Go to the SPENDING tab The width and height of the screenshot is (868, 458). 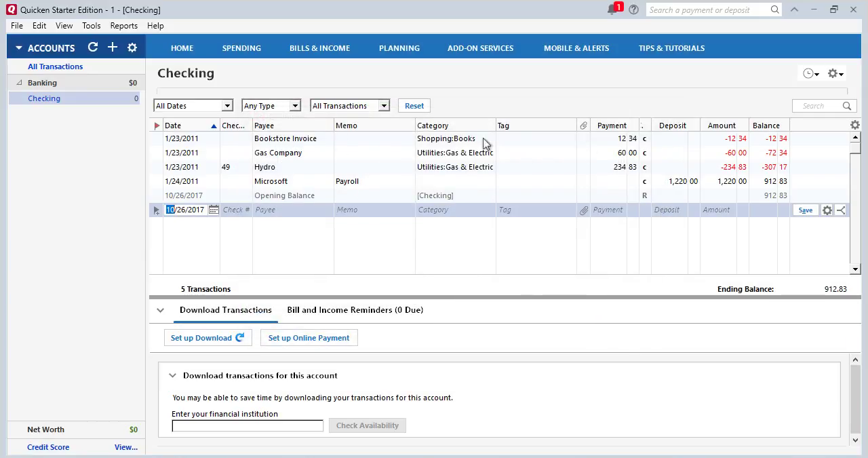tap(241, 48)
